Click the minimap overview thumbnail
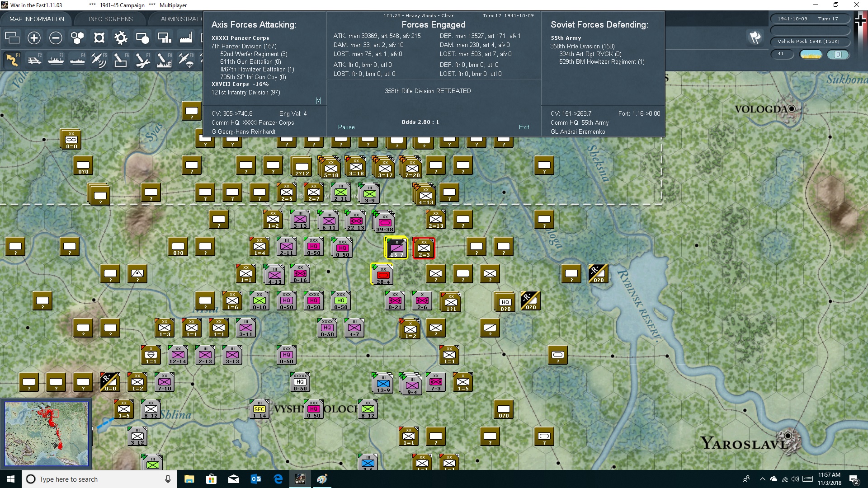 coord(46,433)
